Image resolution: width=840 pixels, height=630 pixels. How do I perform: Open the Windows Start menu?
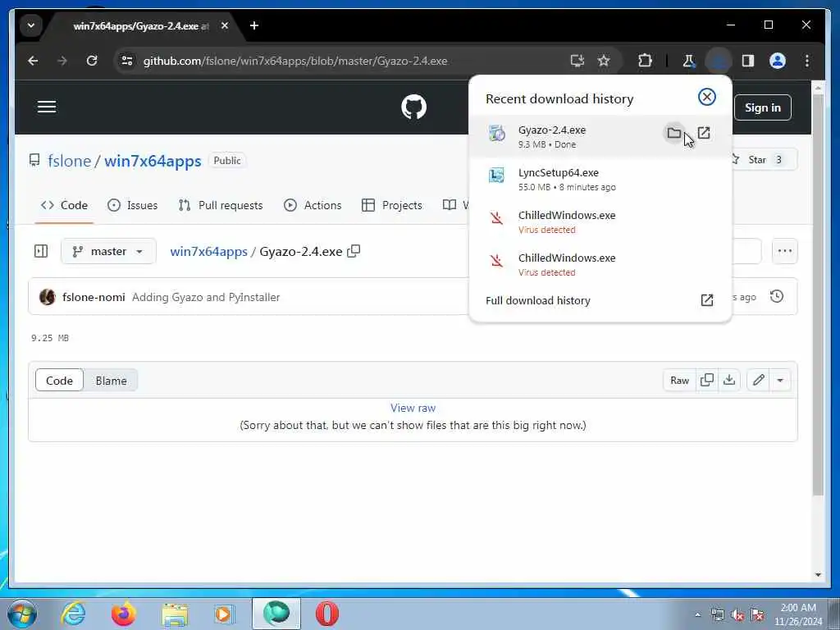coord(22,614)
